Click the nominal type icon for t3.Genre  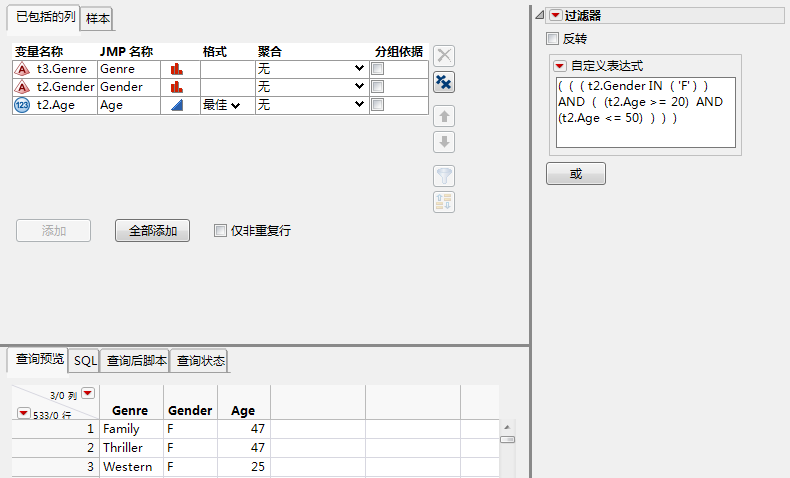point(22,69)
